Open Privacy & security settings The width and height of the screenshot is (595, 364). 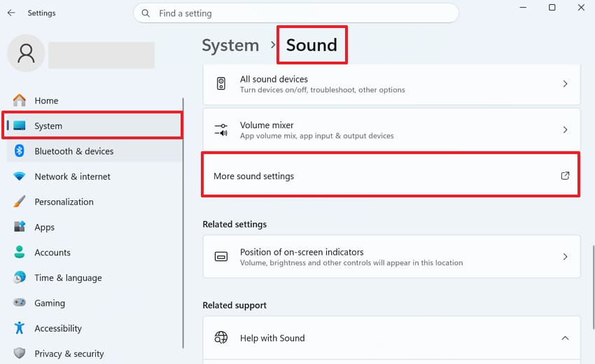(x=94, y=353)
